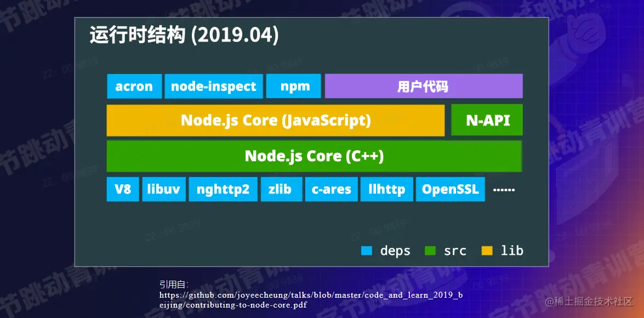The image size is (644, 318).
Task: Click the npm block
Action: (293, 86)
